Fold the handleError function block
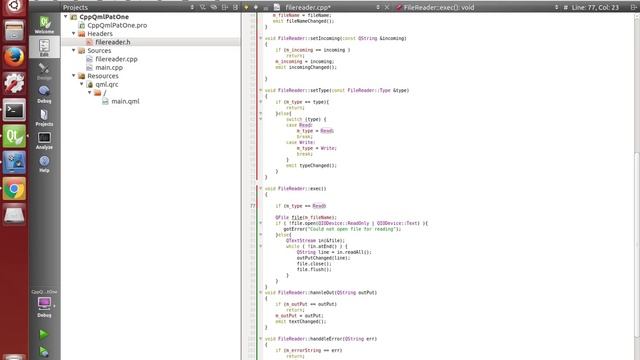 pos(261,339)
